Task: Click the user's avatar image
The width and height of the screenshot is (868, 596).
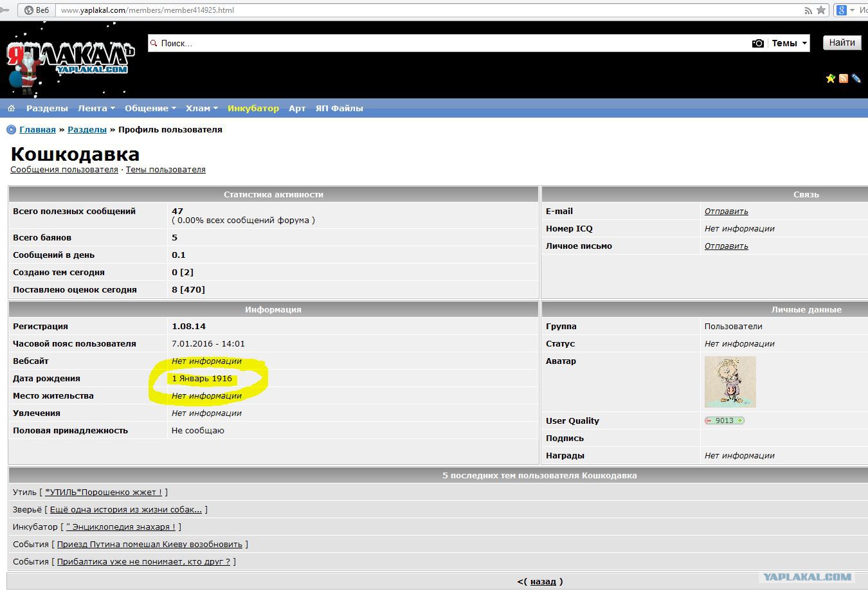Action: tap(730, 382)
